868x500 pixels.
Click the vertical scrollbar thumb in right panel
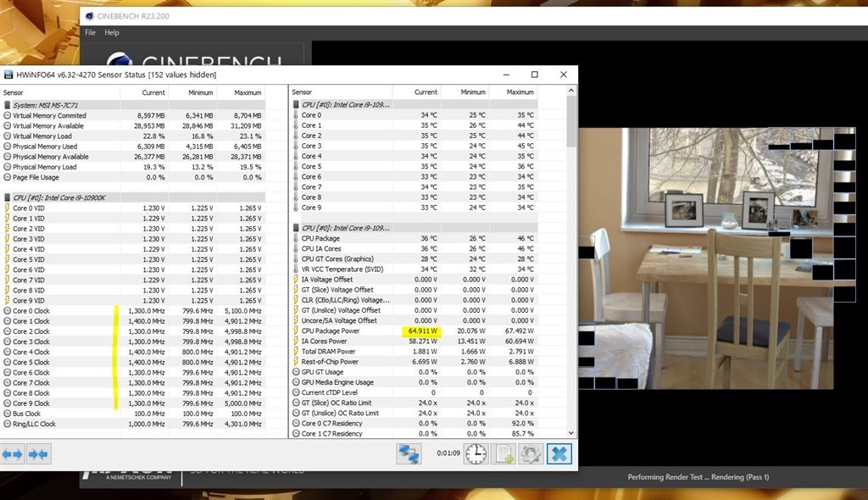coord(571,121)
